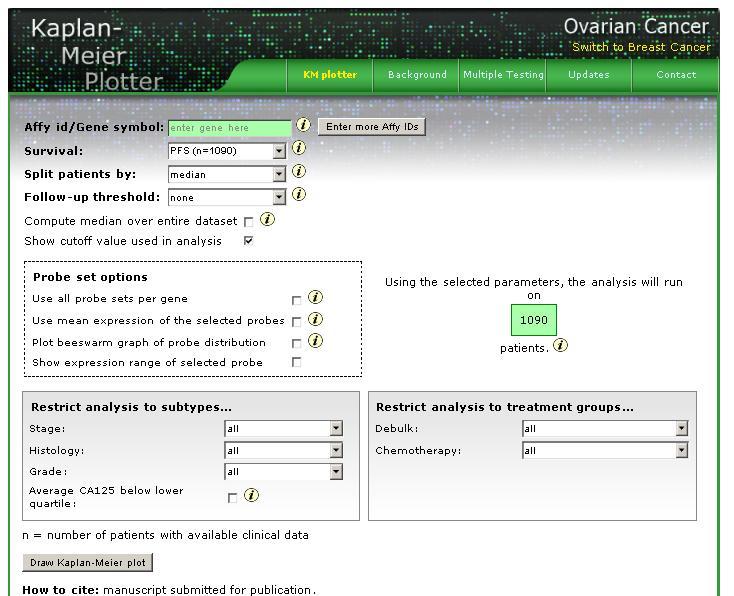The width and height of the screenshot is (734, 596).
Task: Open info icon next to Follow-up threshold
Action: 299,194
